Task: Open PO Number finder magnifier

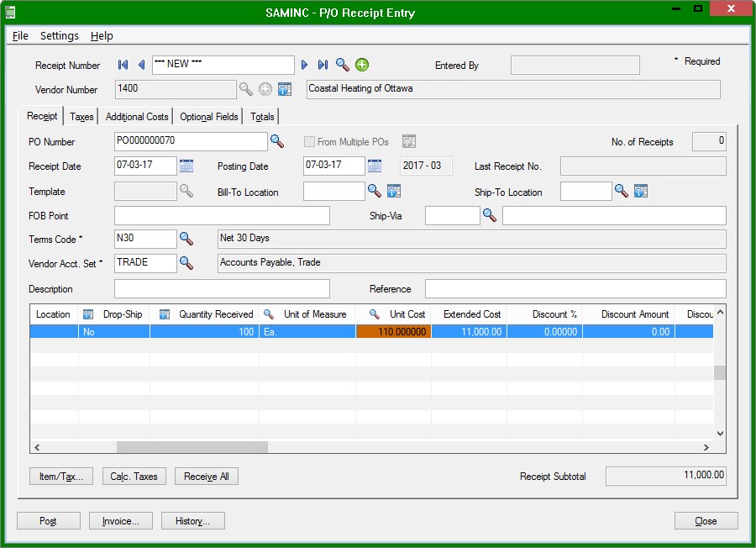Action: [276, 141]
